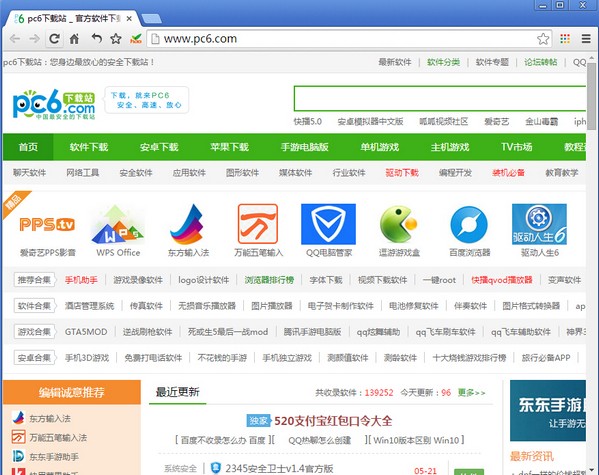Image resolution: width=599 pixels, height=475 pixels.
Task: Go to browser home page icon
Action: [74, 39]
